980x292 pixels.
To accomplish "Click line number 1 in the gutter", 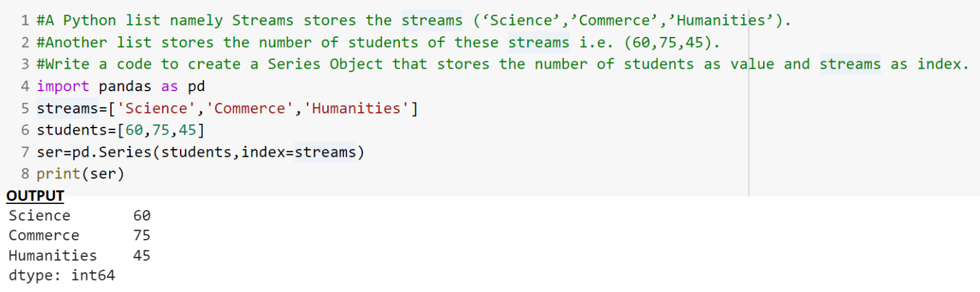I will [x=24, y=21].
